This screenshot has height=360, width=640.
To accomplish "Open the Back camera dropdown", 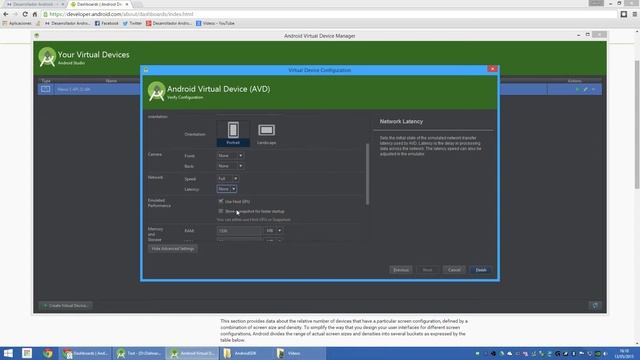I will tap(230, 166).
